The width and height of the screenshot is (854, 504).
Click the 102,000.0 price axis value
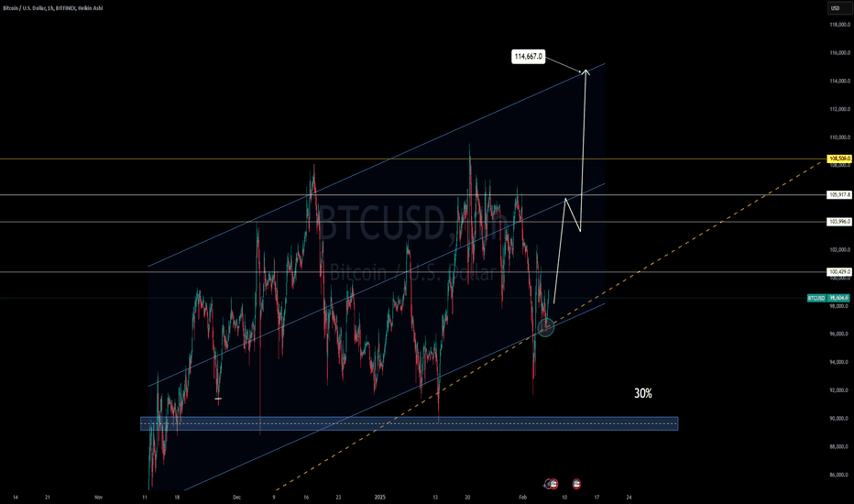pyautogui.click(x=839, y=249)
